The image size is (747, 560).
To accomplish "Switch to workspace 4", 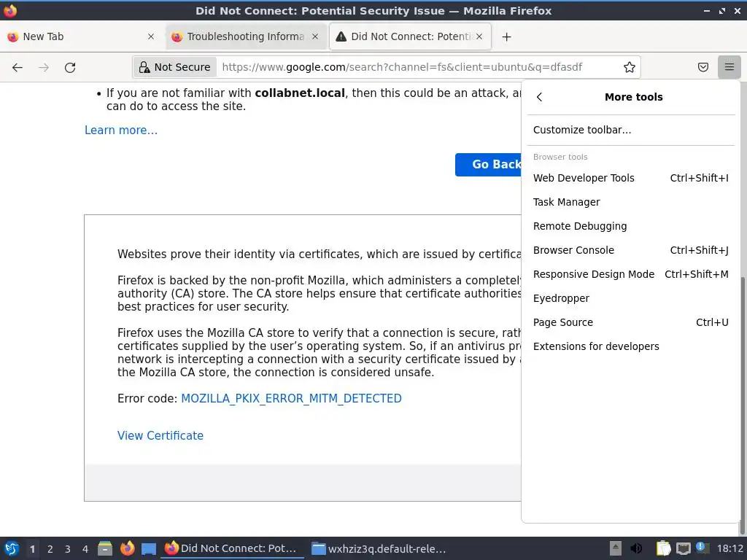I will click(x=85, y=549).
